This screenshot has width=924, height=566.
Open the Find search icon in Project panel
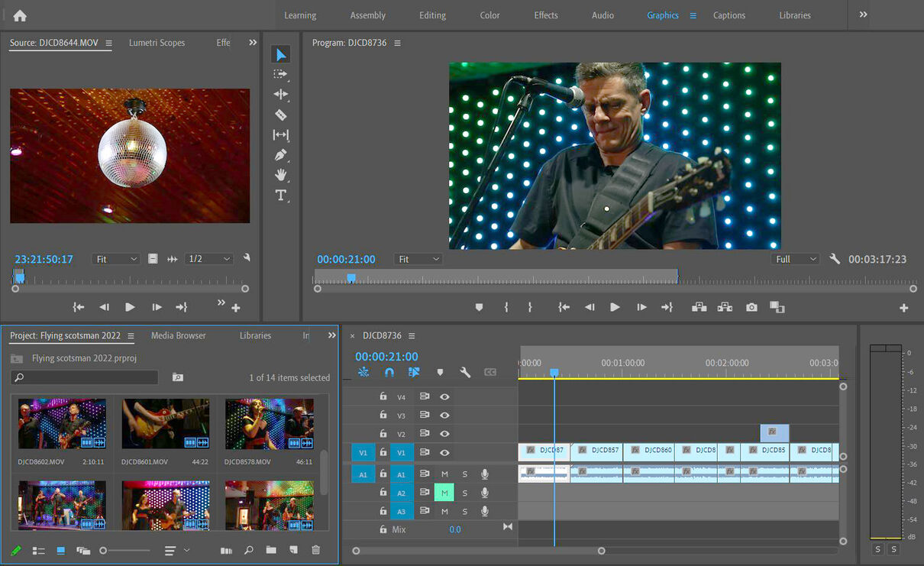tap(248, 550)
